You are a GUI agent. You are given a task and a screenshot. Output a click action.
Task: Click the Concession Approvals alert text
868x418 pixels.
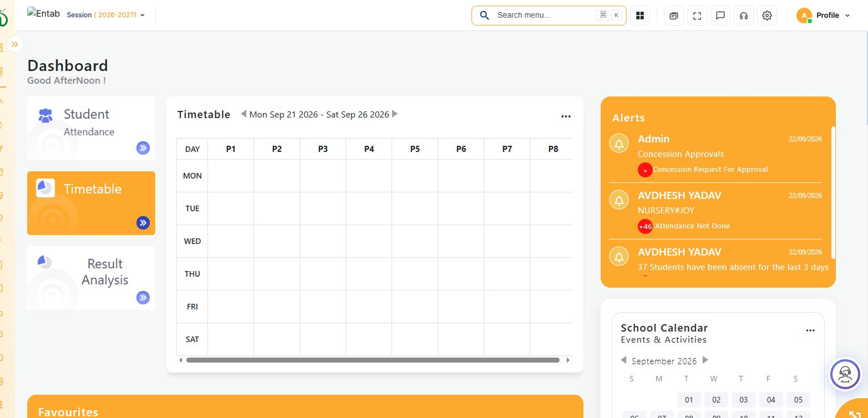click(681, 154)
